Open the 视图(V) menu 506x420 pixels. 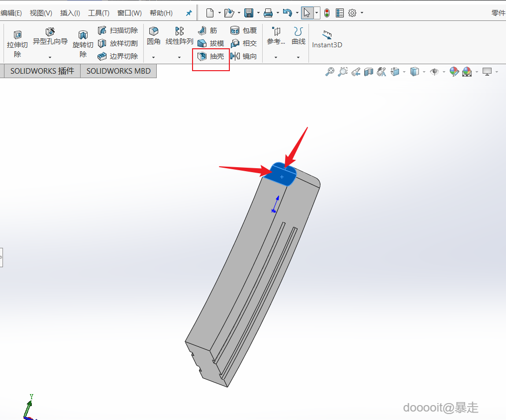click(x=41, y=13)
